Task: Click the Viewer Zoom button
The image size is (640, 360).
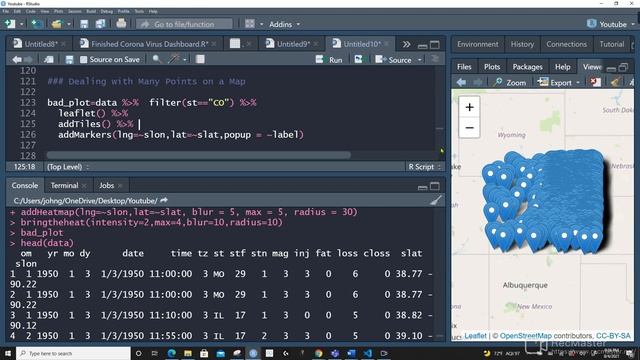Action: (510, 82)
